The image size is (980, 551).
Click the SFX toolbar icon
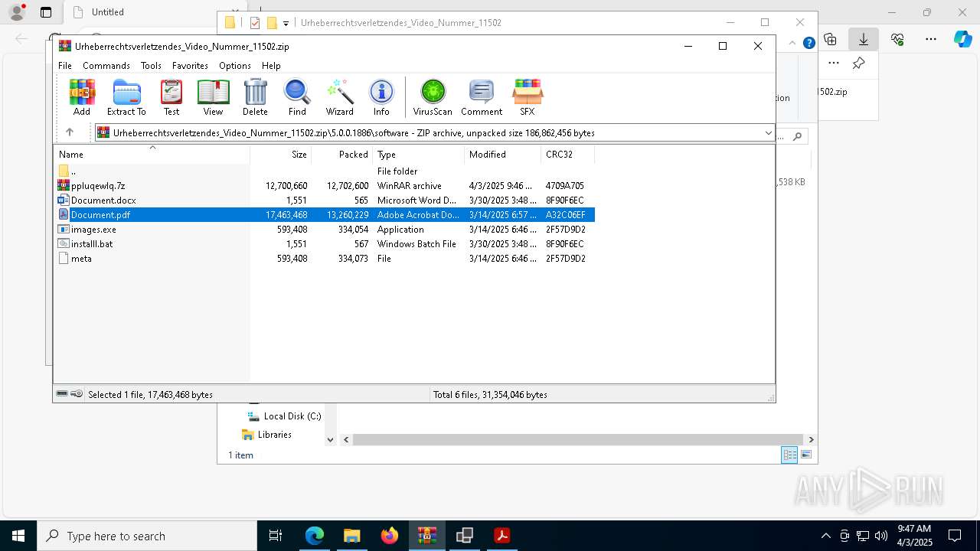(528, 97)
